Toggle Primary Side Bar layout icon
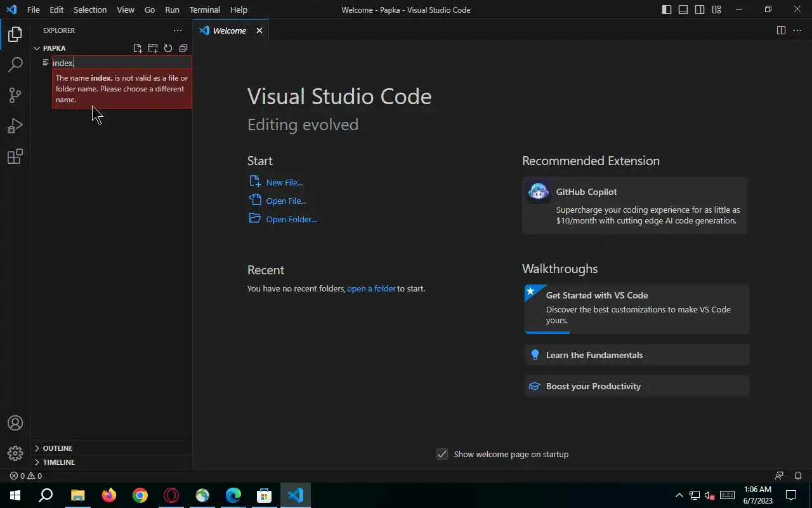This screenshot has height=508, width=812. (667, 10)
